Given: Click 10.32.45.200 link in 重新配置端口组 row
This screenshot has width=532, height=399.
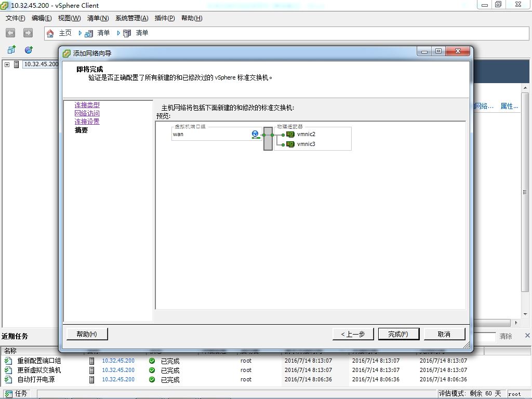Looking at the screenshot, I should 118,361.
